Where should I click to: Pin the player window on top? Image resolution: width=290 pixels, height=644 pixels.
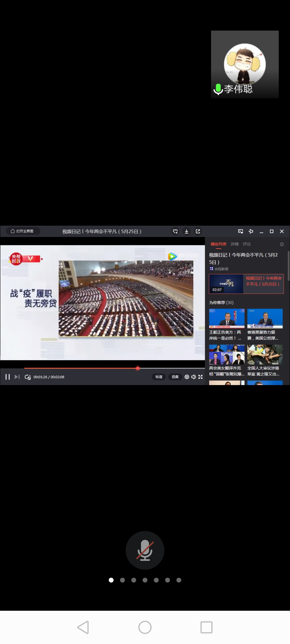point(251,231)
